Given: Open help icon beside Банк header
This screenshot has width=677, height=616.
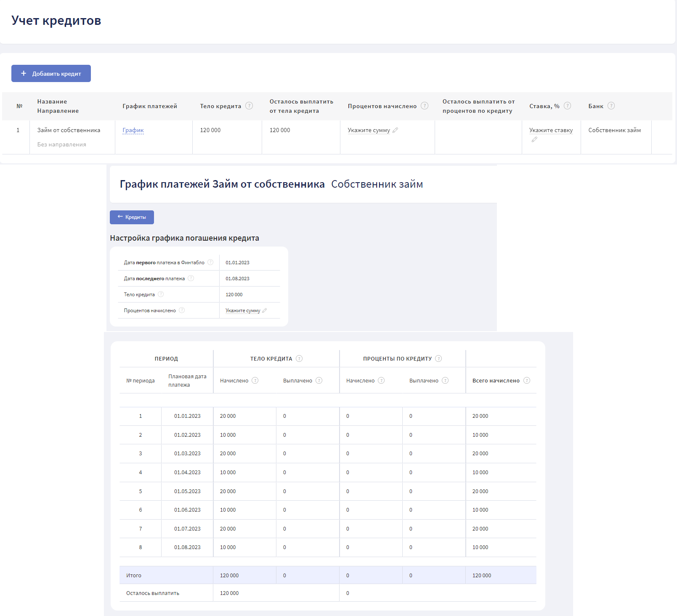Looking at the screenshot, I should pos(611,106).
